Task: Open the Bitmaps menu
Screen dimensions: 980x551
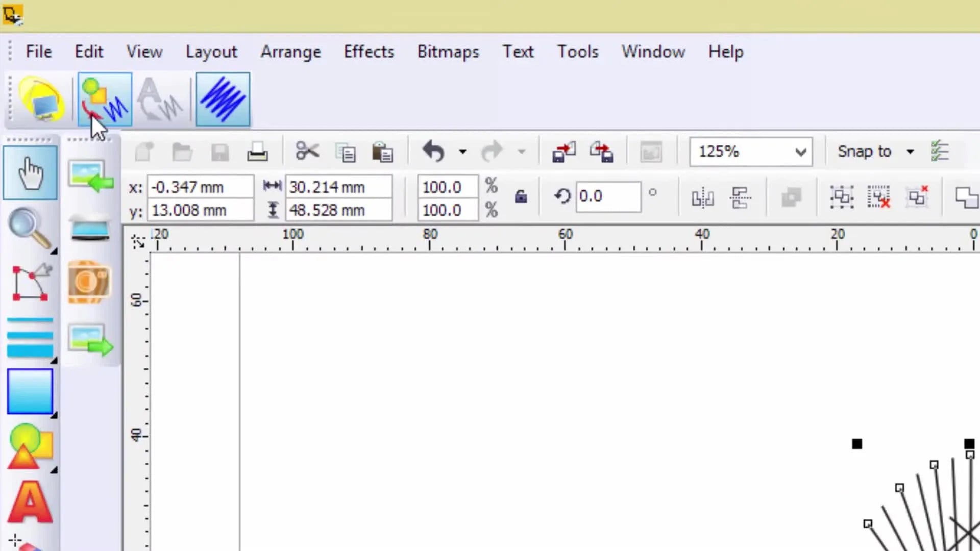Action: 448,52
